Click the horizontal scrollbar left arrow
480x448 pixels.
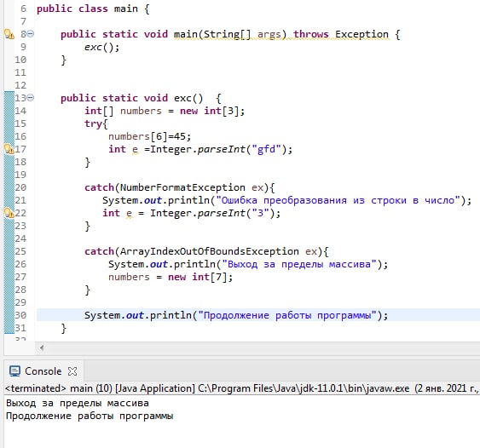(x=42, y=347)
